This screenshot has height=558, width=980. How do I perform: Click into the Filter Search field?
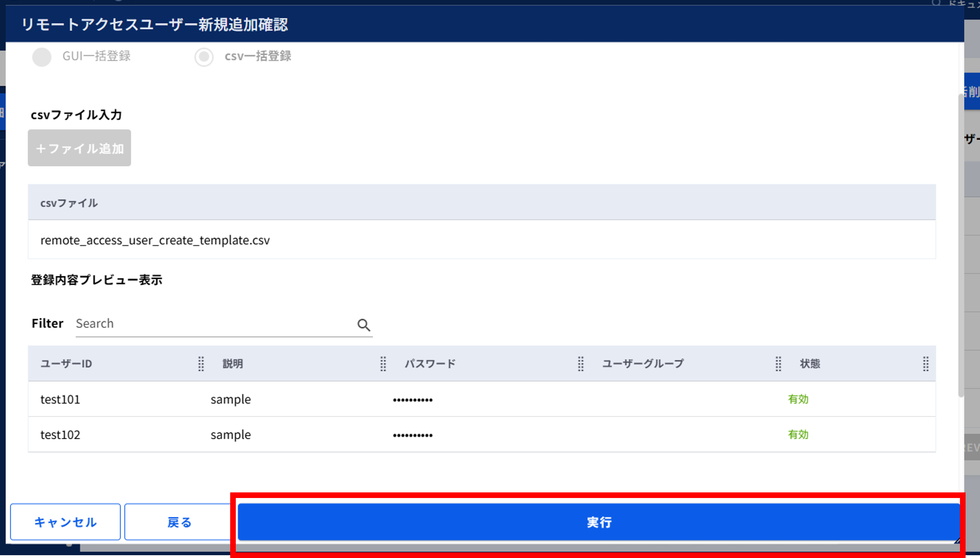tap(214, 323)
